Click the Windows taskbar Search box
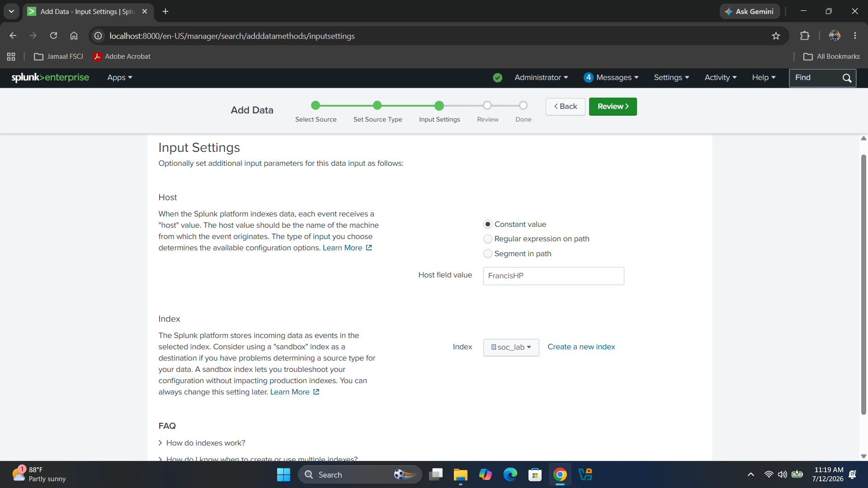The width and height of the screenshot is (868, 488). 359,474
